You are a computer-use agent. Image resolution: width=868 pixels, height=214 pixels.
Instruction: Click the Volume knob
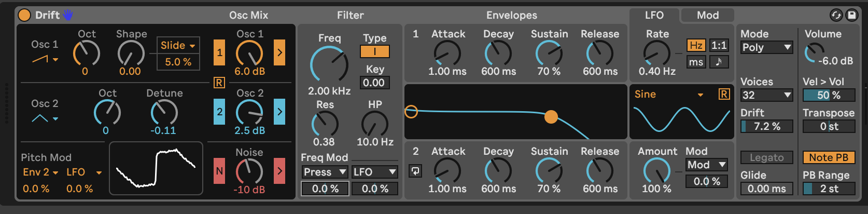(814, 53)
